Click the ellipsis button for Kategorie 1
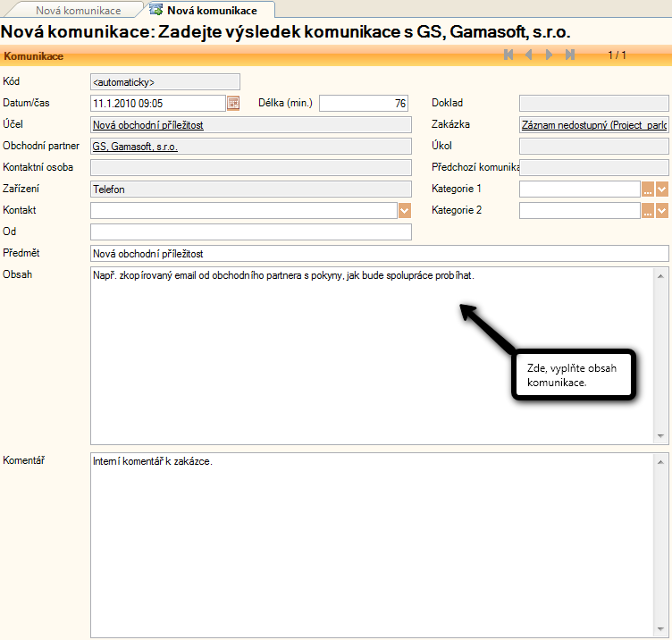 pyautogui.click(x=648, y=189)
